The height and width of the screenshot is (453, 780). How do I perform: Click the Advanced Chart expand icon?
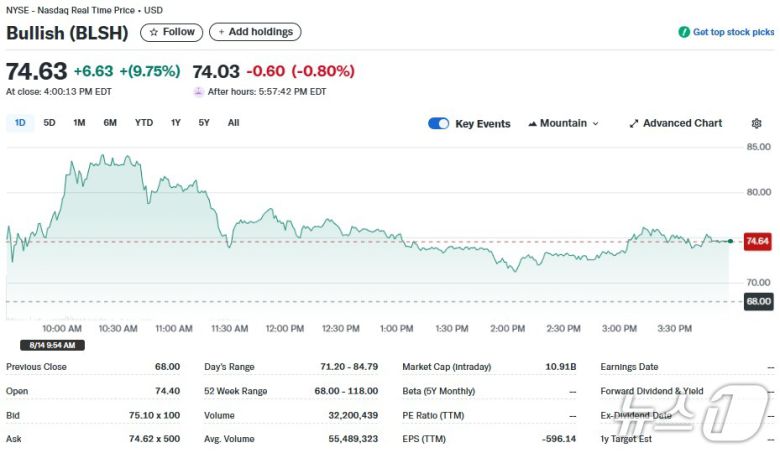tap(633, 124)
